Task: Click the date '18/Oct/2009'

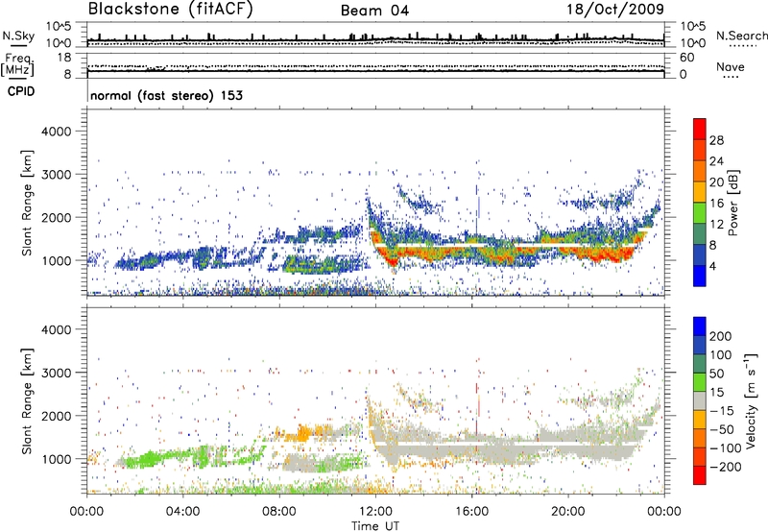Action: (615, 10)
